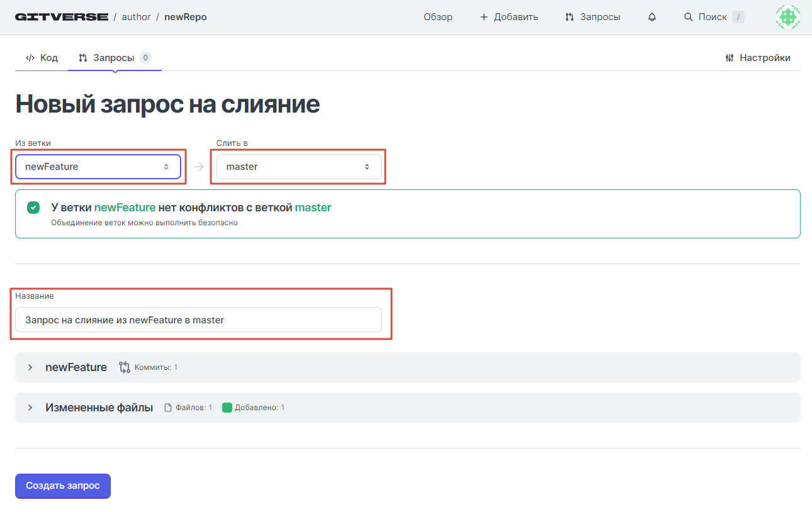This screenshot has height=512, width=812.
Task: Click the Название title input field
Action: pos(198,320)
